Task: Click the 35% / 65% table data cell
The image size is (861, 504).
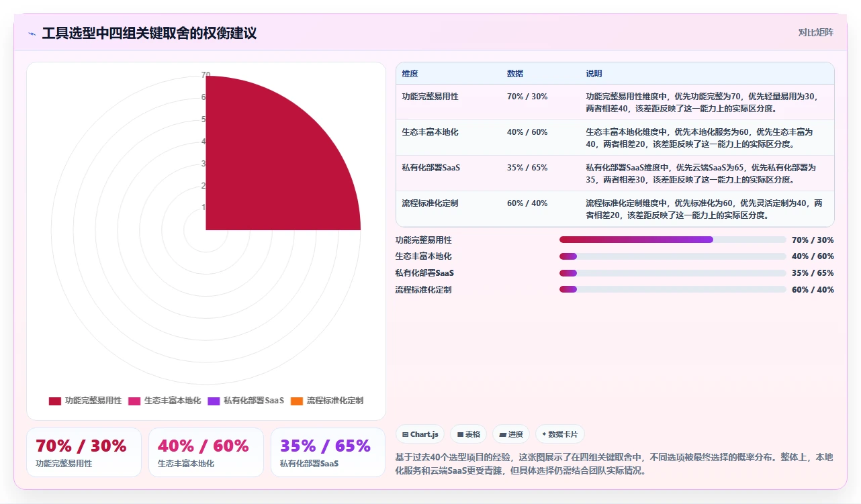Action: [x=541, y=173]
